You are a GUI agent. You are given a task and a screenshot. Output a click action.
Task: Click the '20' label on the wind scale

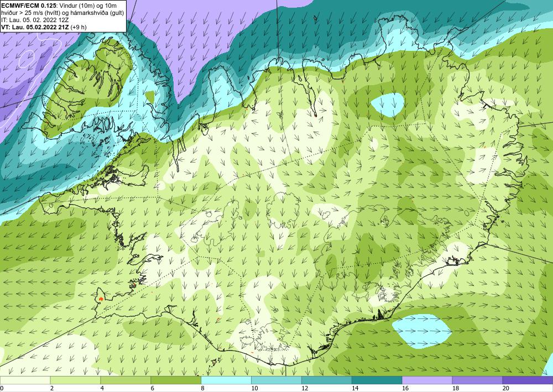[x=506, y=389]
